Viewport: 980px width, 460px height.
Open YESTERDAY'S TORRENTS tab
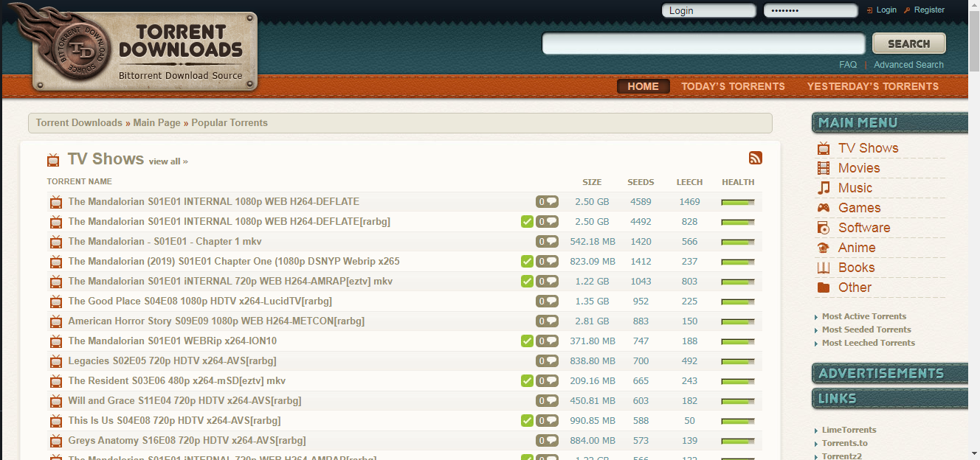[x=873, y=86]
